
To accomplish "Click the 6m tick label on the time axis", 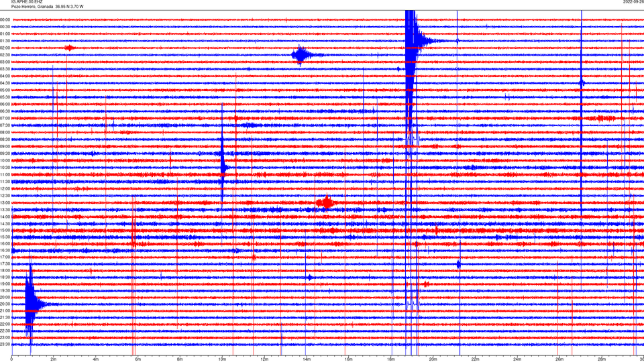I will 138,359.
